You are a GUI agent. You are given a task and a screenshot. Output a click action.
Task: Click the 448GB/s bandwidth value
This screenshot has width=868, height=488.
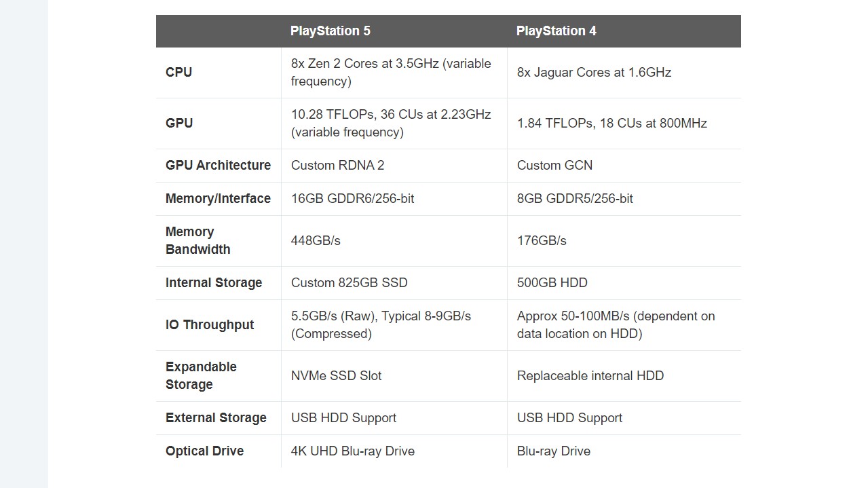click(316, 240)
